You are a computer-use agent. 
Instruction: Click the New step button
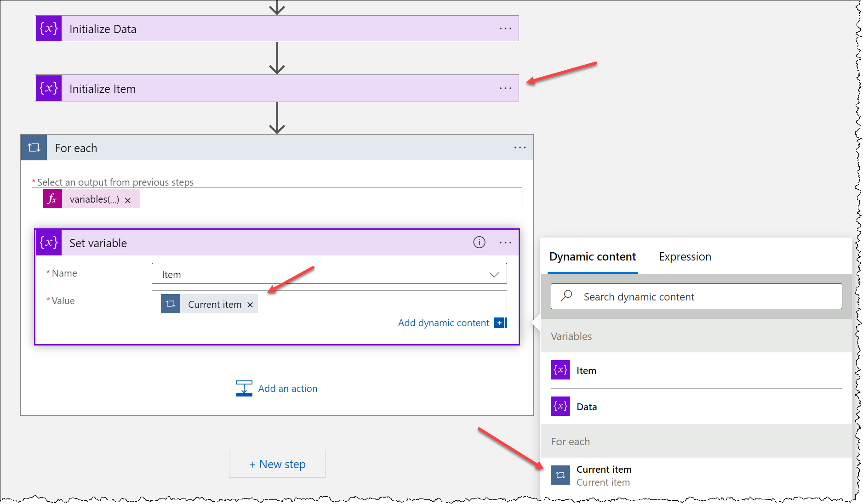277,464
